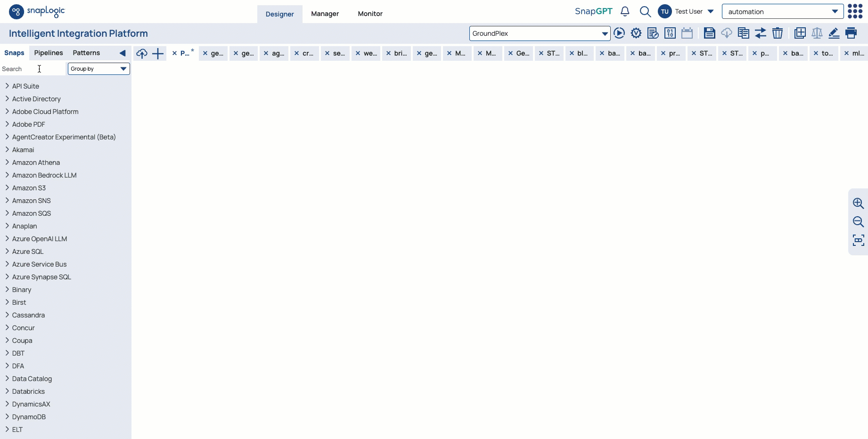Image resolution: width=868 pixels, height=439 pixels.
Task: Expand the Amazon S3 snap category
Action: 29,188
